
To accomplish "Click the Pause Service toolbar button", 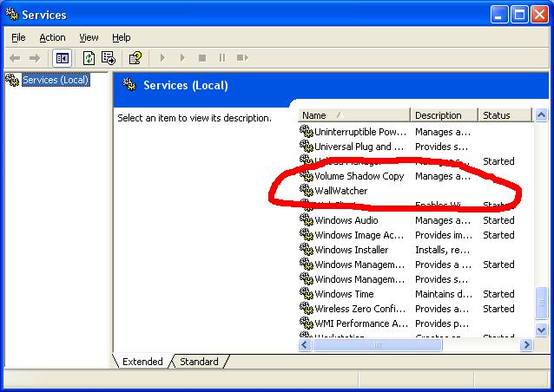I will [222, 58].
